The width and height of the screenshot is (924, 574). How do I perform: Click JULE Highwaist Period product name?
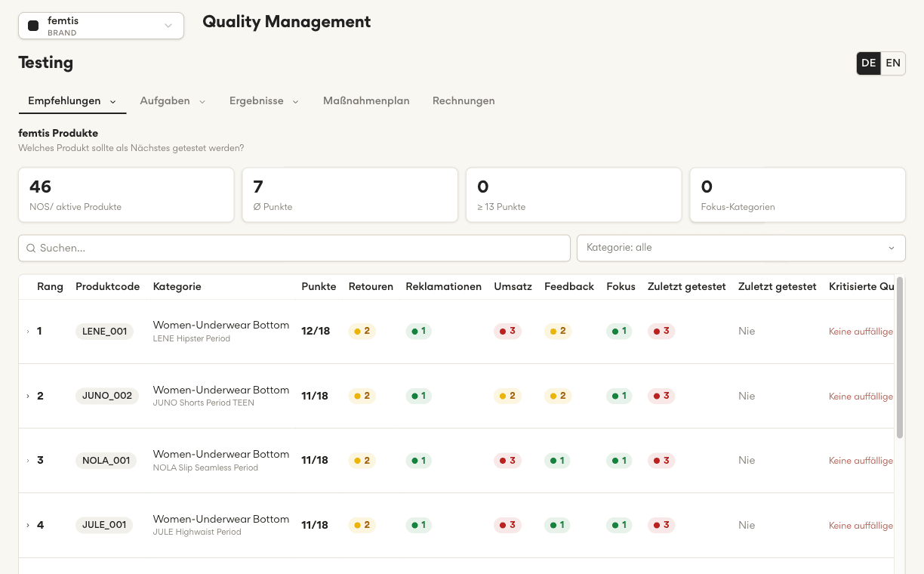198,532
